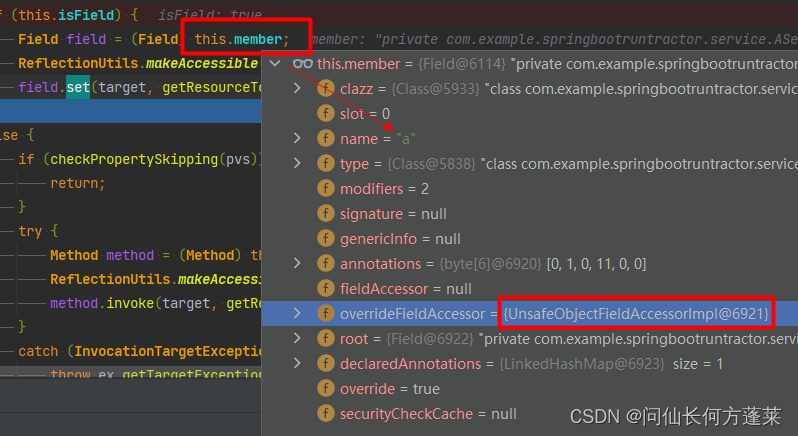Click 'checkPropertySkipping' in the editor
798x436 pixels.
(x=134, y=159)
